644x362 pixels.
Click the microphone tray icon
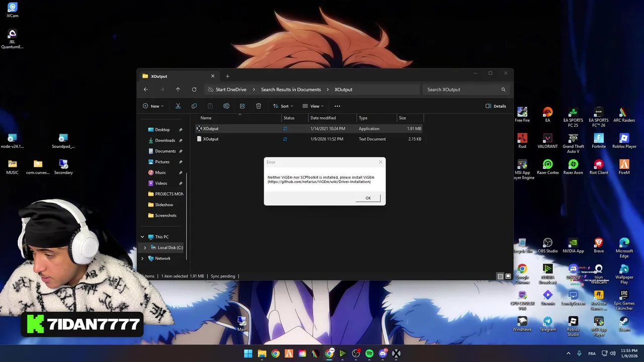[x=579, y=353]
